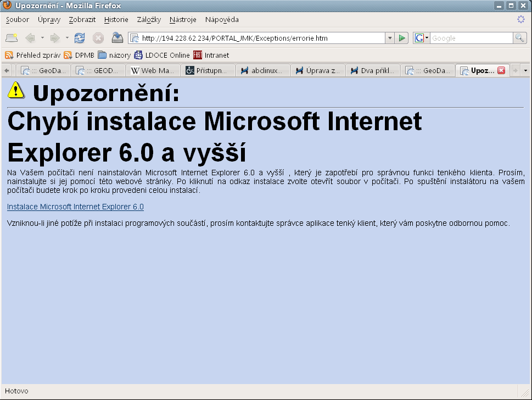Click the Hotovo status bar text

tap(16, 391)
